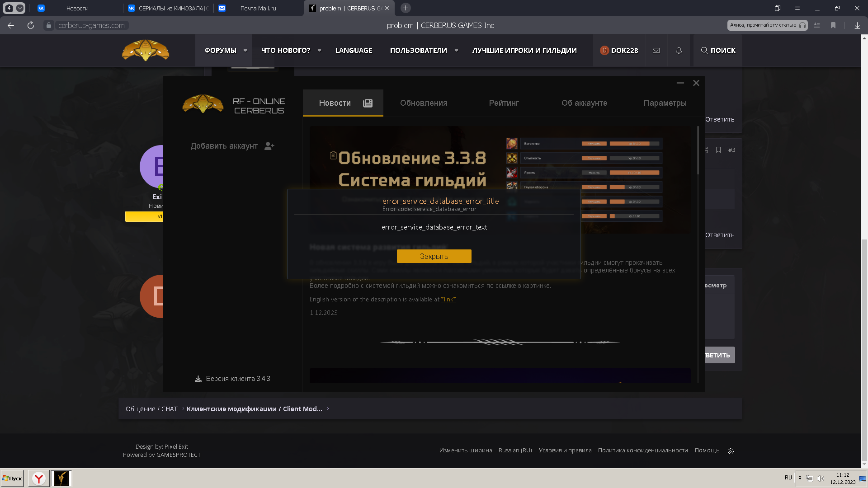The height and width of the screenshot is (488, 868).
Task: Open the alerts bell icon
Action: [679, 51]
